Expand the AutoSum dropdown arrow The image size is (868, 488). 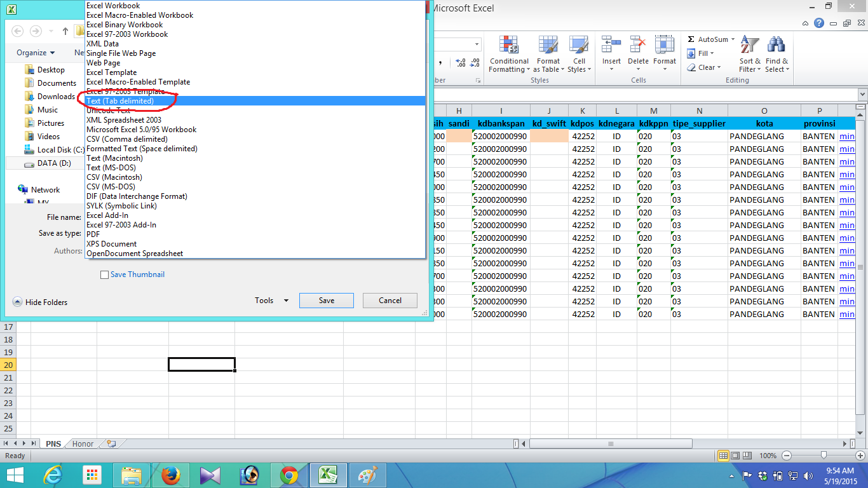coord(733,39)
